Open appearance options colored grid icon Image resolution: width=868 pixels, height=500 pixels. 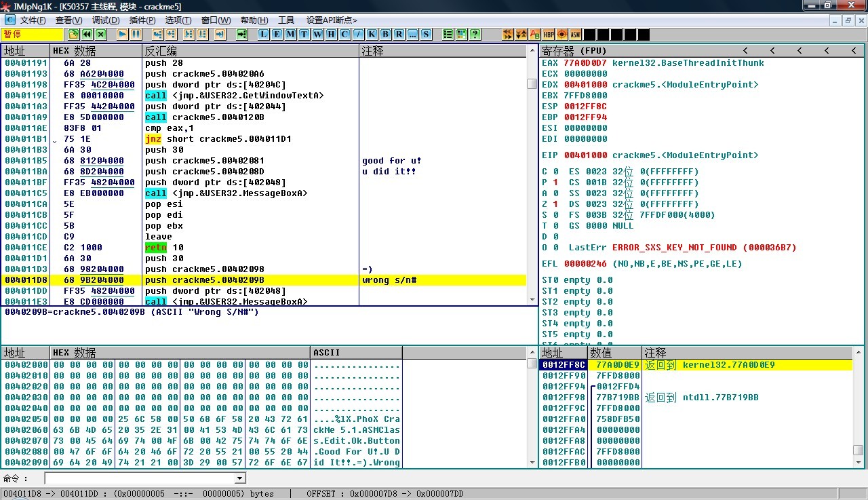[462, 34]
